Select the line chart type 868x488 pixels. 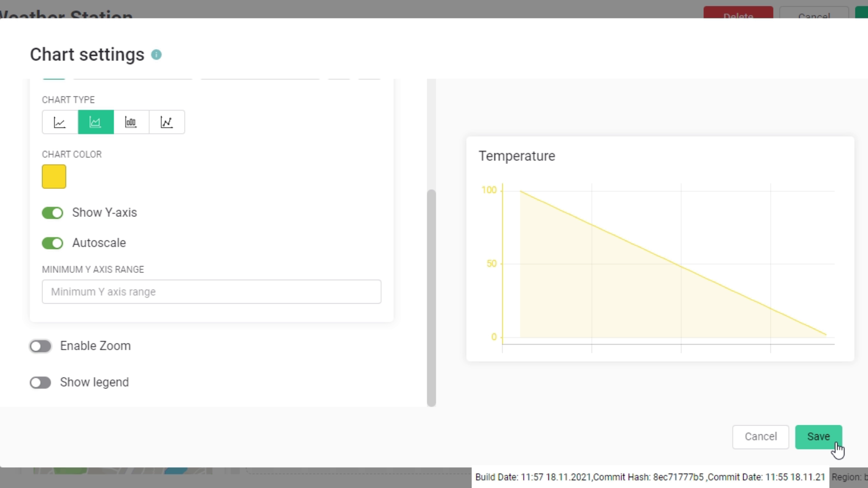pyautogui.click(x=59, y=122)
